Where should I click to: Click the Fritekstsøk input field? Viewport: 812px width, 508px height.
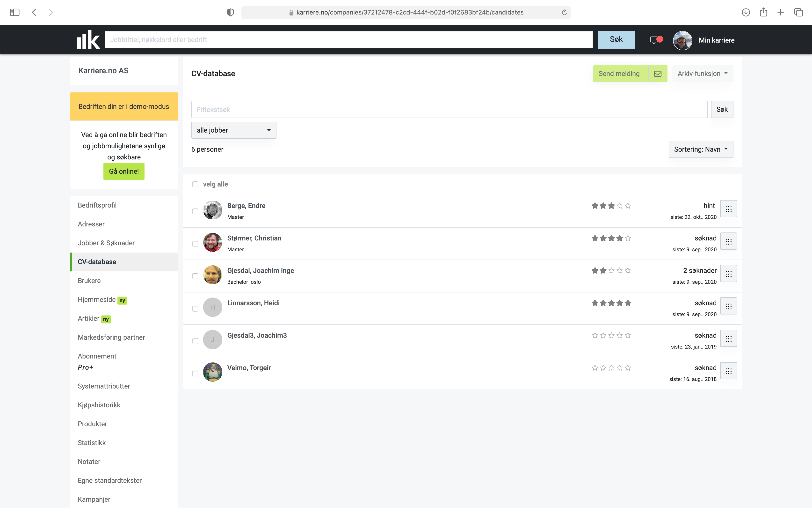(x=449, y=110)
